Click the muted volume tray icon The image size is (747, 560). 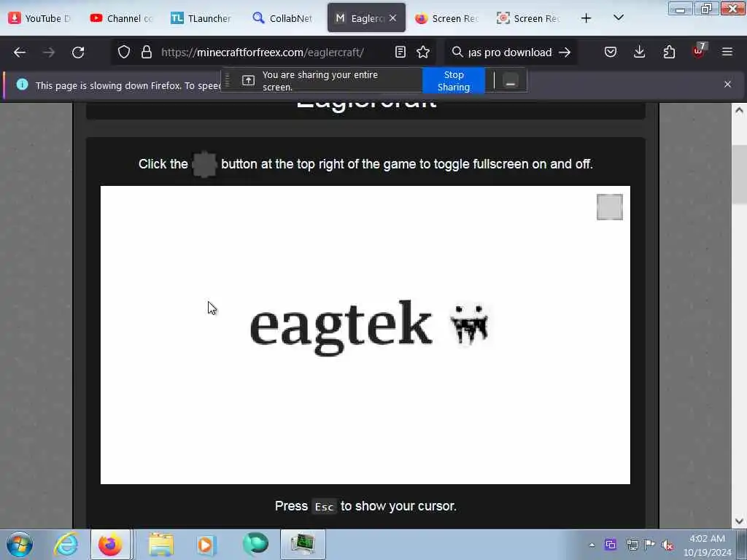[667, 545]
